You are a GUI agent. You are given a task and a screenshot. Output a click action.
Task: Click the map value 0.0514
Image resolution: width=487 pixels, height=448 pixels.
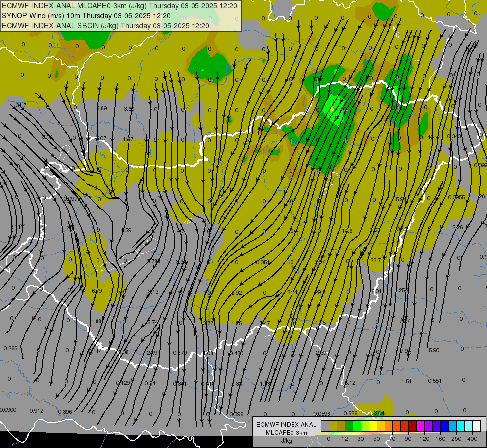point(265,262)
